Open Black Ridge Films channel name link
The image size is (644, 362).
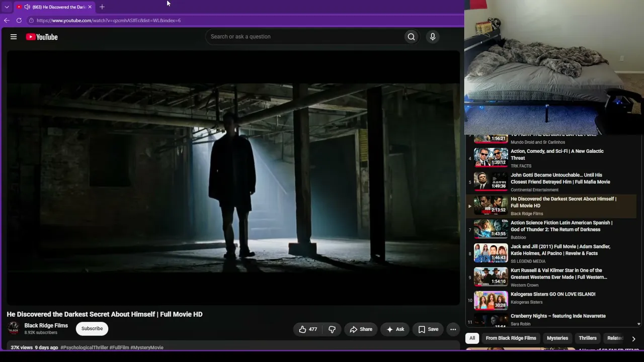tap(46, 325)
